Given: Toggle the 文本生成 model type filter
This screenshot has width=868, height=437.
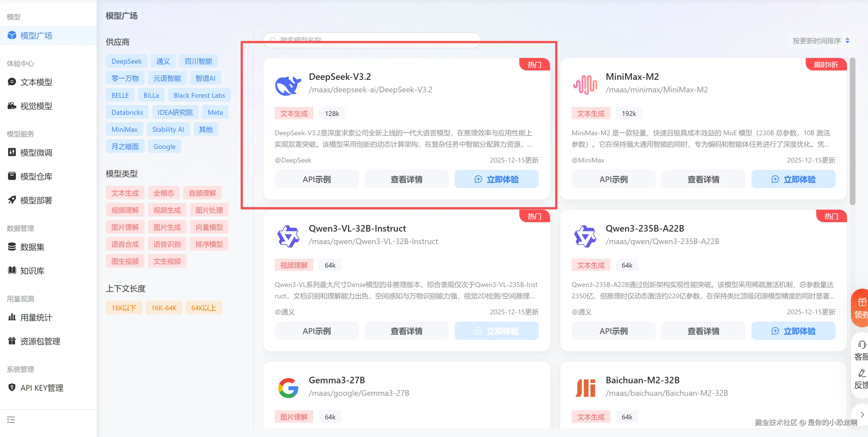Looking at the screenshot, I should [x=125, y=193].
